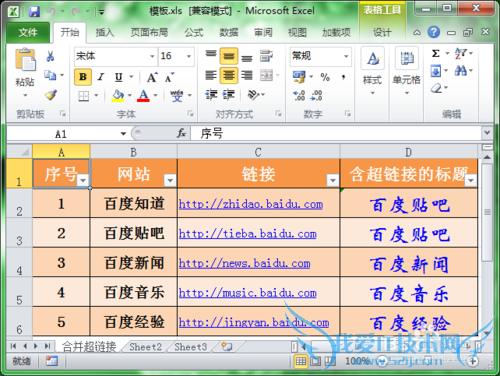The height and width of the screenshot is (376, 500).
Task: Toggle Wrap Text option
Action: click(x=266, y=56)
